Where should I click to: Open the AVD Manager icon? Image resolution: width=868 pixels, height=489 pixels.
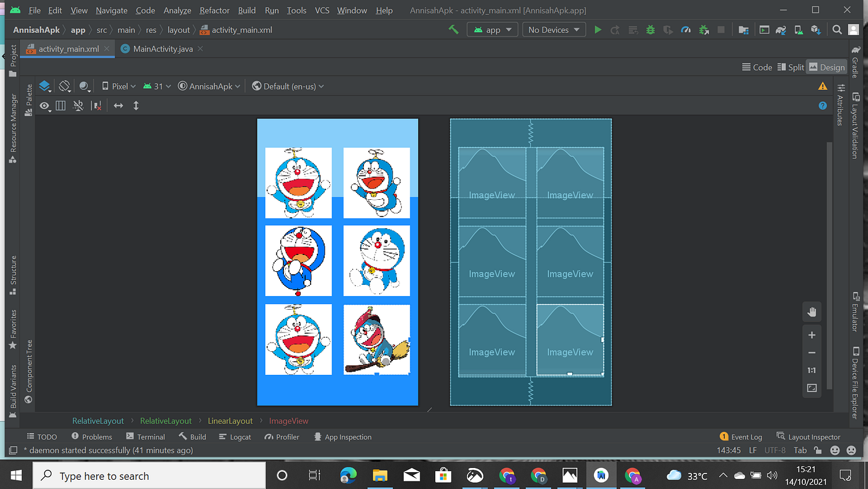[799, 29]
